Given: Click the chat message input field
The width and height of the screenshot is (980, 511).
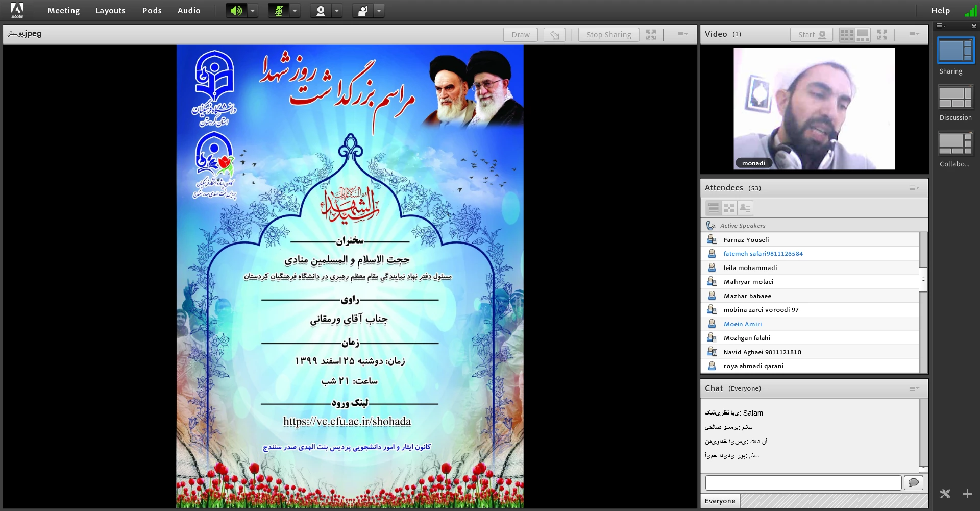Looking at the screenshot, I should [x=803, y=482].
